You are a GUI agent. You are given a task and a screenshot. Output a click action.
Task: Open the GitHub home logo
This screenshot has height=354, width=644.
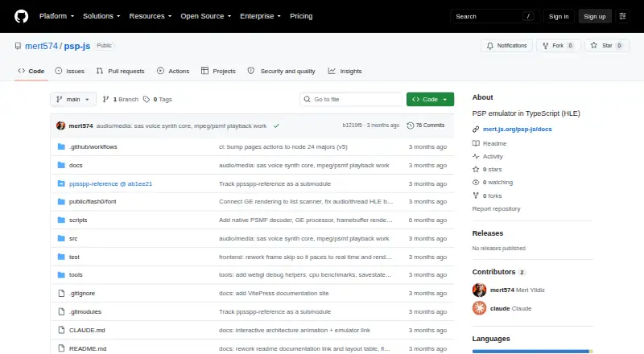coord(22,16)
